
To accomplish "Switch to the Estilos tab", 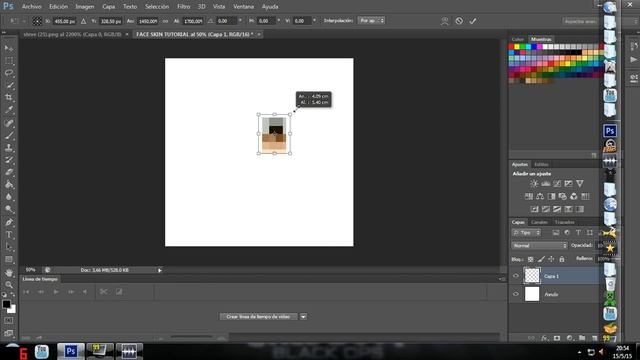I will pos(541,164).
